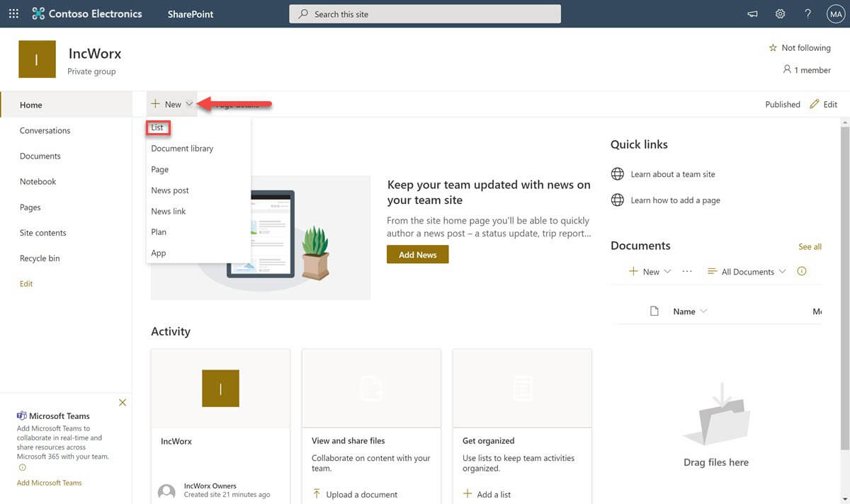Open the Help question mark icon

click(x=808, y=13)
